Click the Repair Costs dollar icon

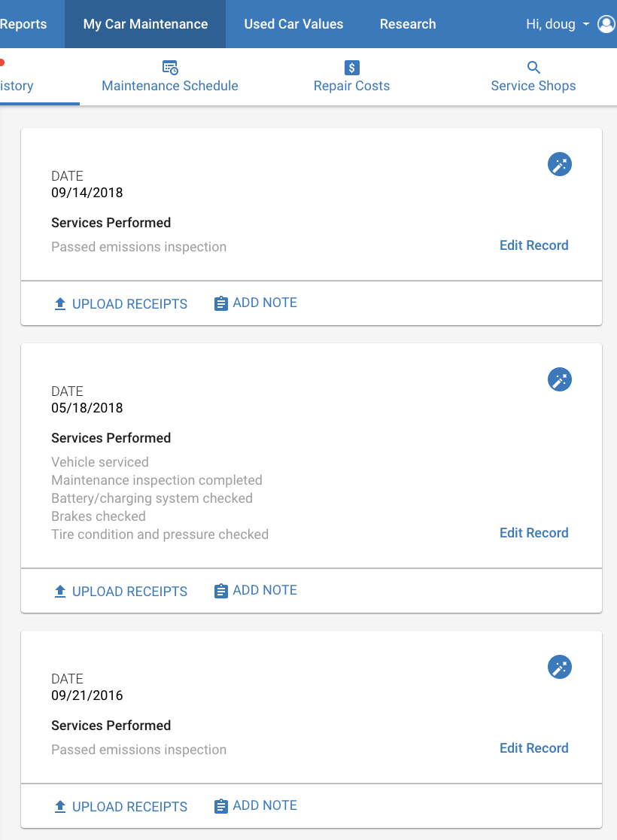pyautogui.click(x=352, y=68)
